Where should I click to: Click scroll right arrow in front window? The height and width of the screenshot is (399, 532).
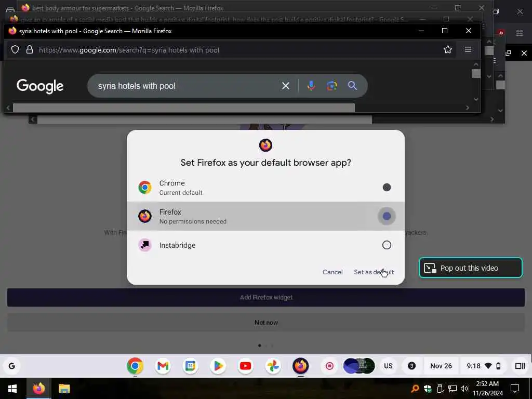(x=468, y=108)
